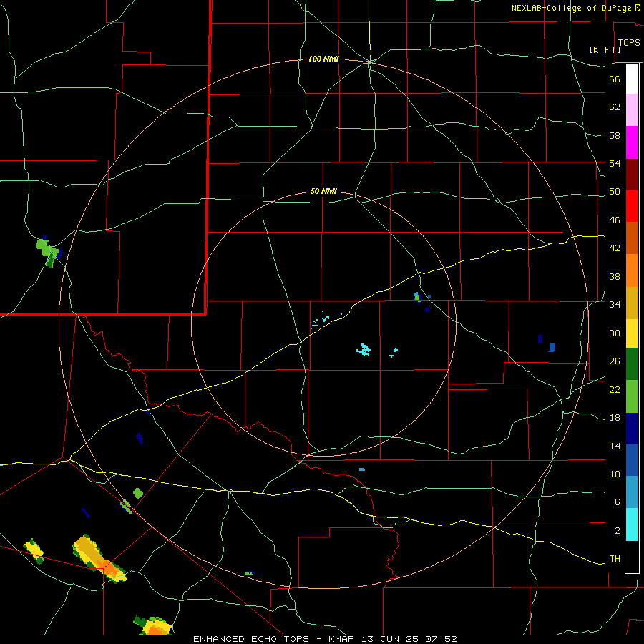The image size is (644, 644).
Task: Select the gold legend swatch
Action: [x=632, y=303]
